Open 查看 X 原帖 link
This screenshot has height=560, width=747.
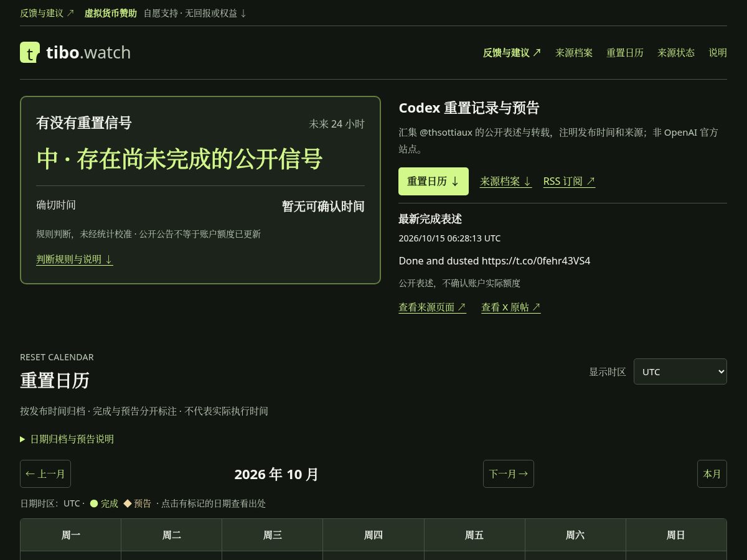pos(511,307)
